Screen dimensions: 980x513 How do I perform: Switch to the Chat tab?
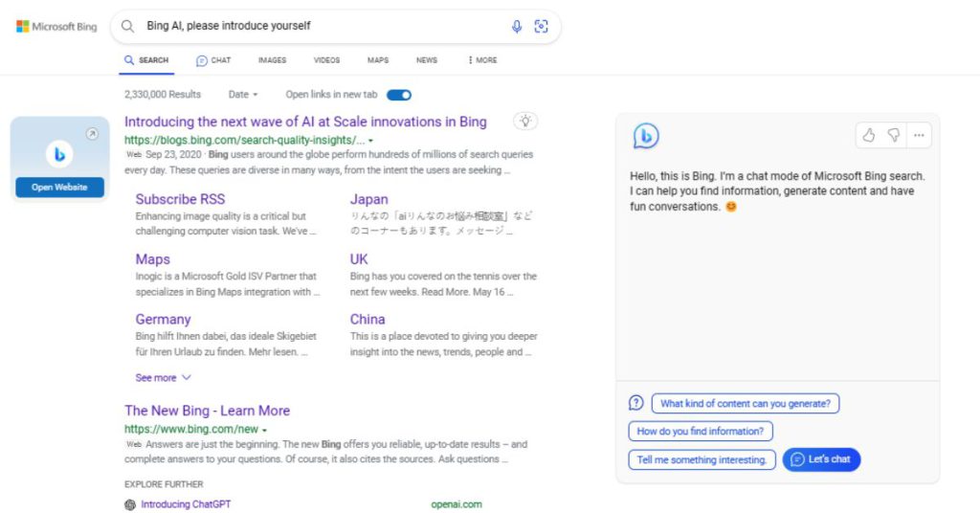point(213,60)
